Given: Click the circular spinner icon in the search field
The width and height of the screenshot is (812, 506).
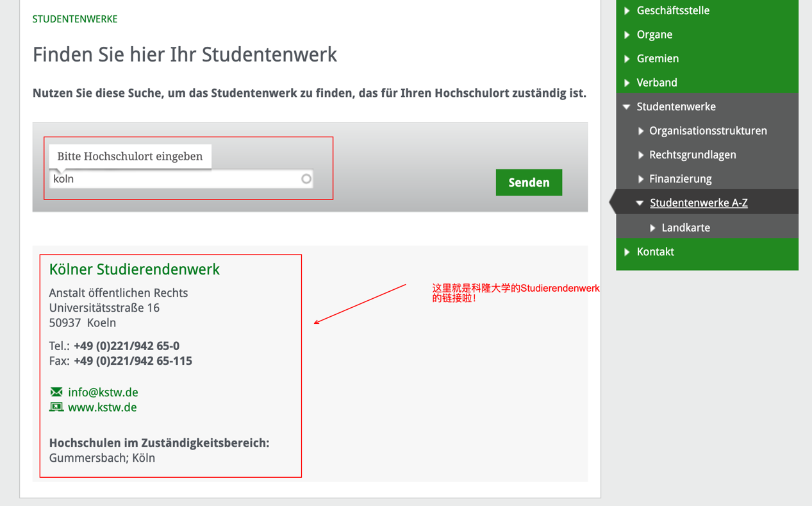Looking at the screenshot, I should coord(306,179).
